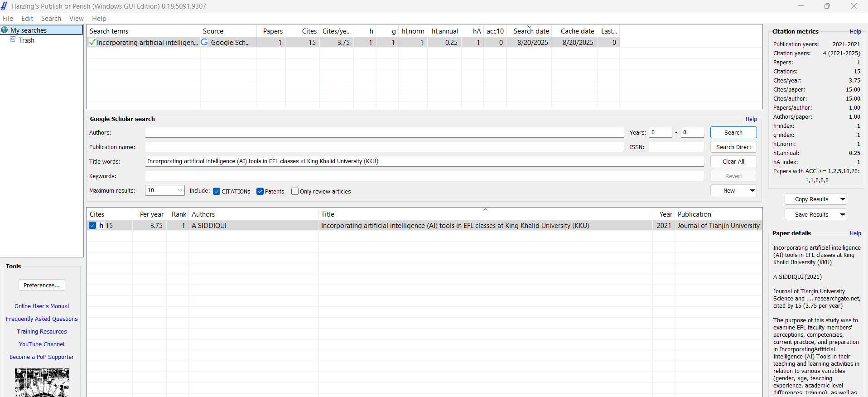Click the green checkmark on the search row

(x=92, y=43)
